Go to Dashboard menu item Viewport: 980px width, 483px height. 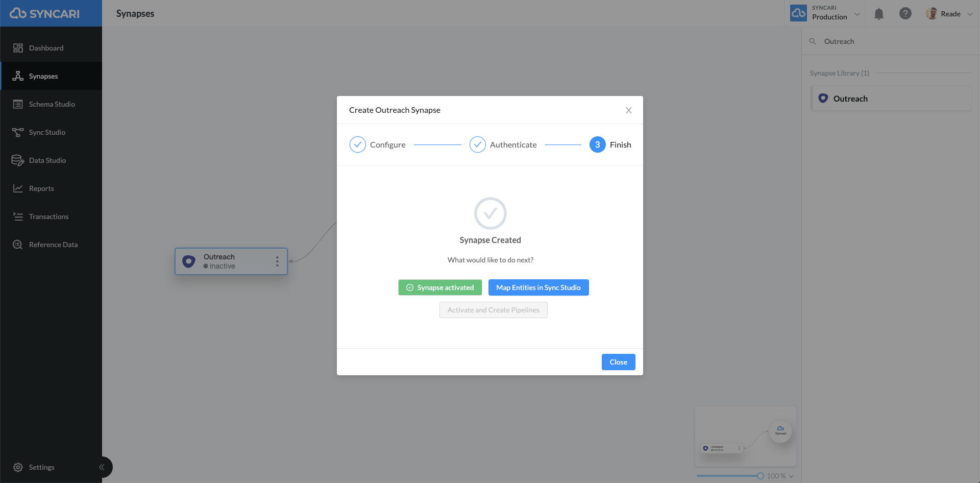pos(51,48)
